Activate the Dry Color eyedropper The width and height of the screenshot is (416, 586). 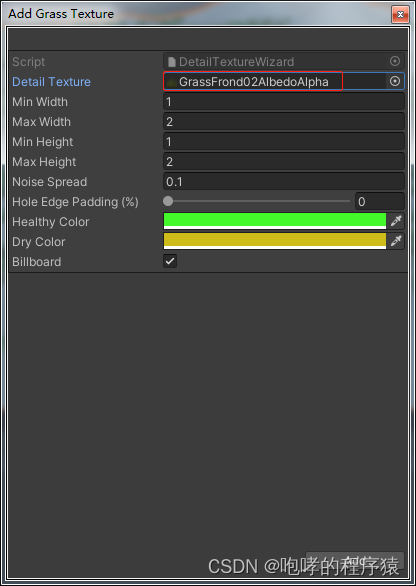(395, 241)
